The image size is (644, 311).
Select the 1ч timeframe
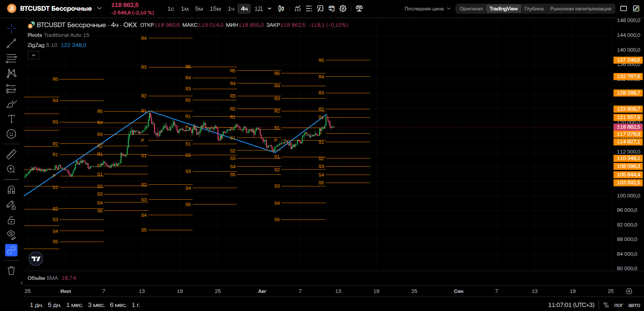click(231, 9)
